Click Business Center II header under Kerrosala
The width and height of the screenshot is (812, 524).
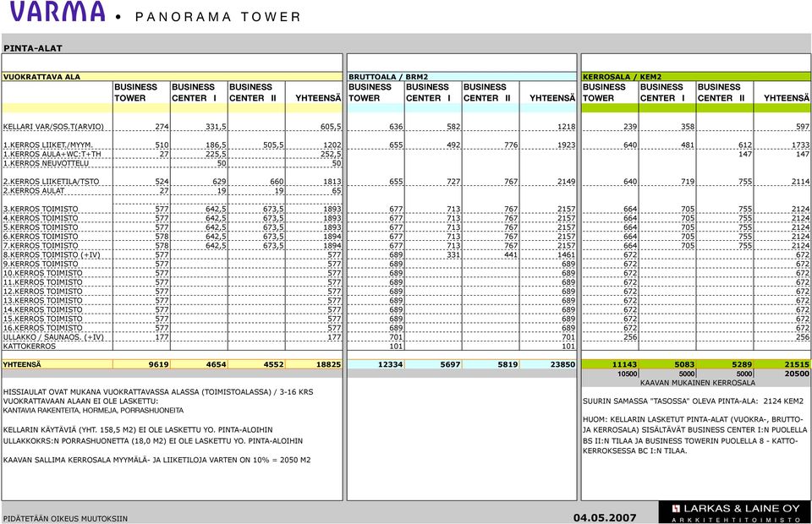point(721,93)
